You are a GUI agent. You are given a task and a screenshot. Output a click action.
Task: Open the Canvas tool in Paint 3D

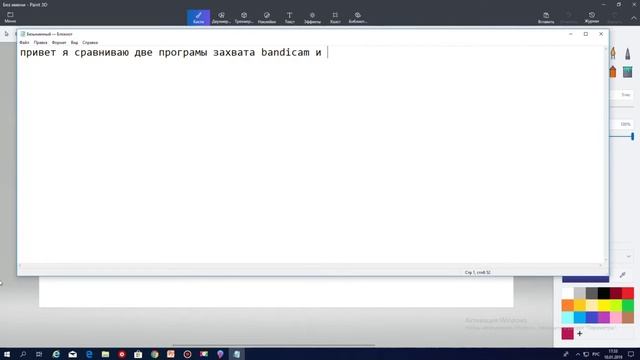pos(335,18)
